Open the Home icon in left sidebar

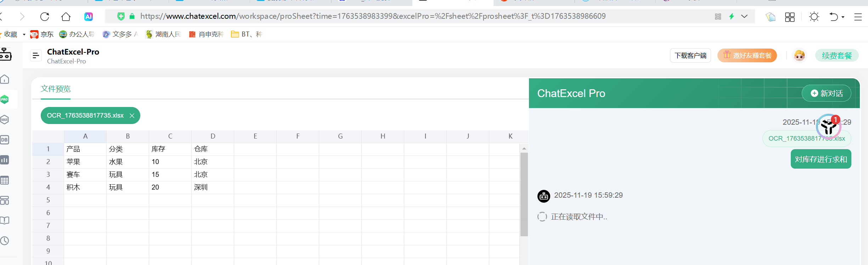[x=5, y=79]
